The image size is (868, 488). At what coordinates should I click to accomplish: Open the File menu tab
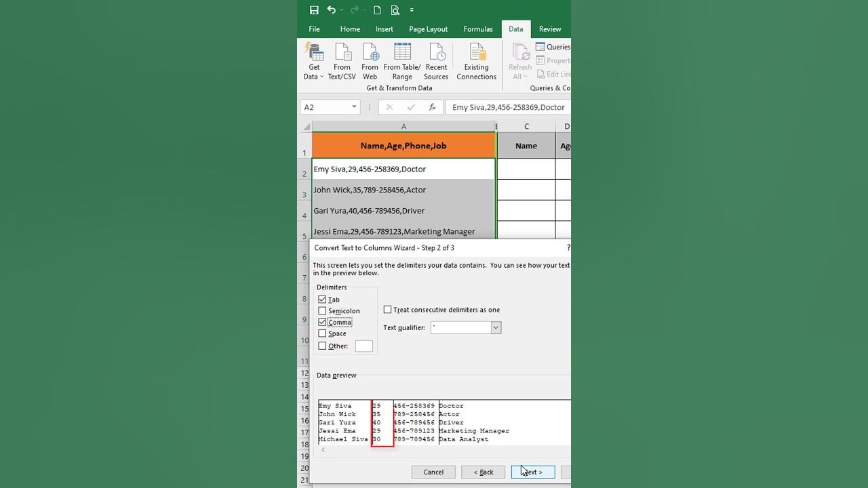pos(315,29)
